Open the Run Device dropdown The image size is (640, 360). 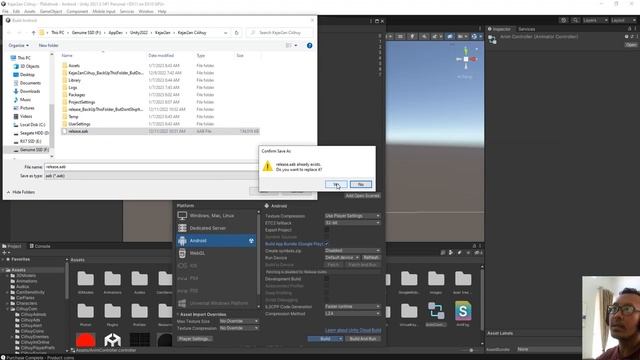coord(342,258)
